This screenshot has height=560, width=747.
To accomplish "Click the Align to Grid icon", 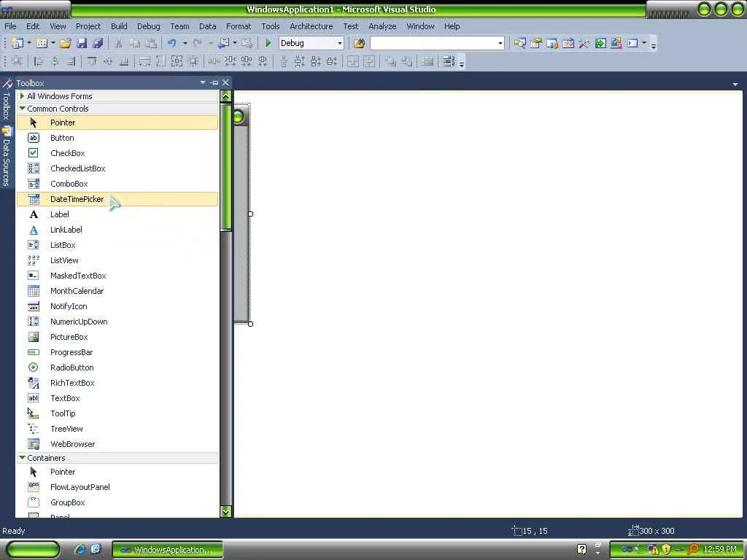I will (18, 61).
